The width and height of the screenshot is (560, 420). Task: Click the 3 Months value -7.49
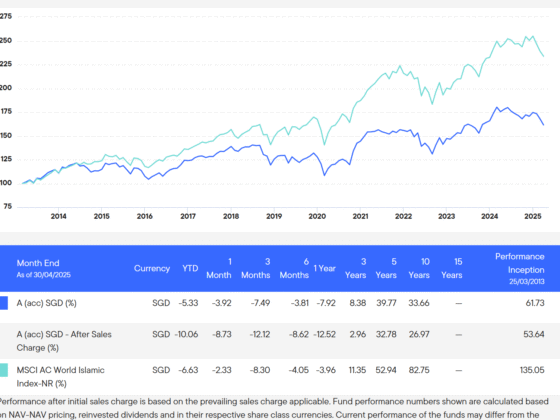260,303
